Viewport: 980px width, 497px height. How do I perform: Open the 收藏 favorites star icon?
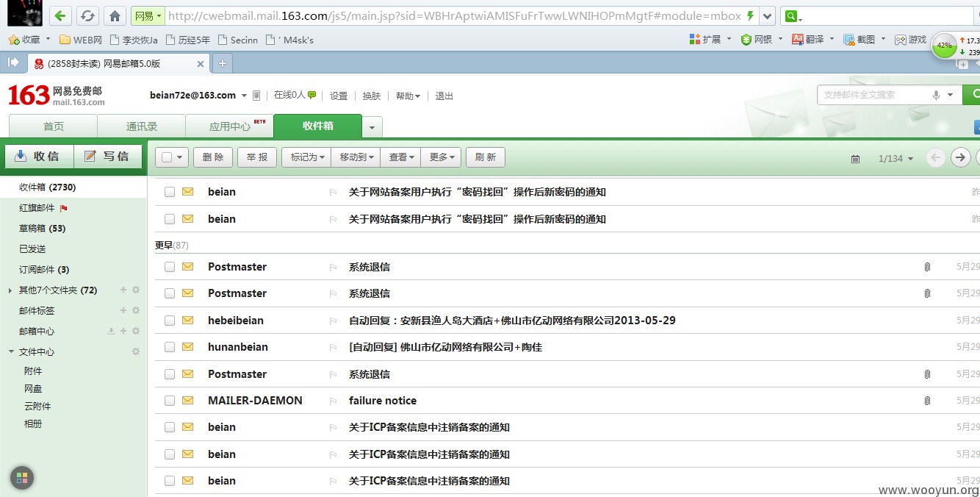point(13,40)
